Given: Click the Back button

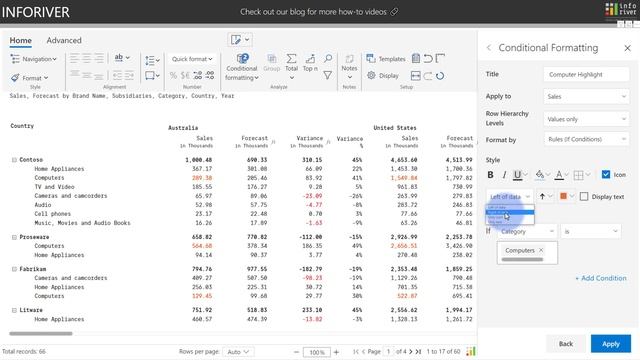Looking at the screenshot, I should (x=566, y=344).
